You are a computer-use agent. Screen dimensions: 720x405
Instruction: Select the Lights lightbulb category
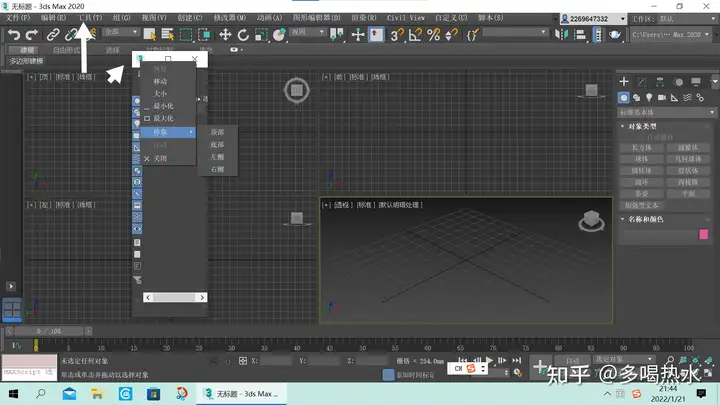(x=649, y=97)
